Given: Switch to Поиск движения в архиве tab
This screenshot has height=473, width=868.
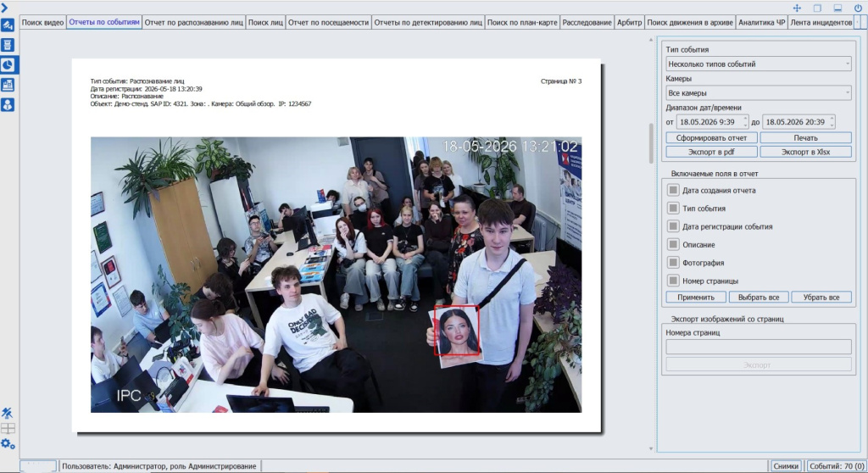Looking at the screenshot, I should [x=690, y=22].
